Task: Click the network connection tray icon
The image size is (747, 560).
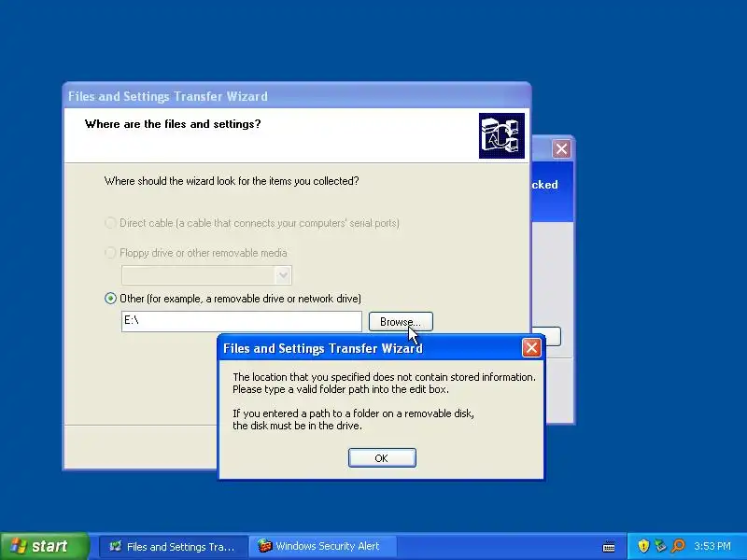Action: click(x=660, y=546)
